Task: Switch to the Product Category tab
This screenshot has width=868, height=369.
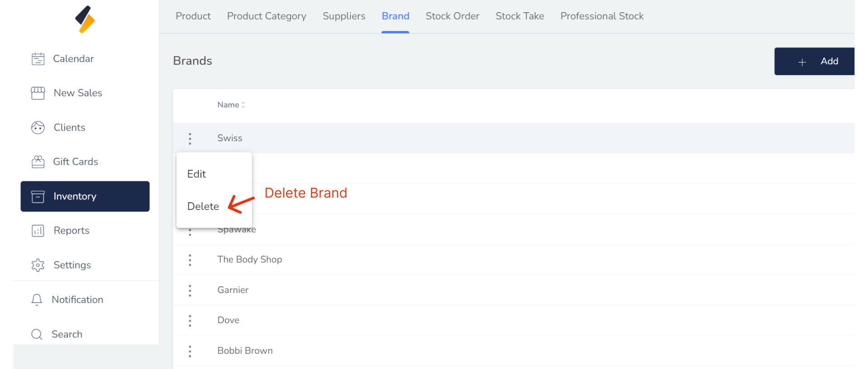Action: click(267, 16)
